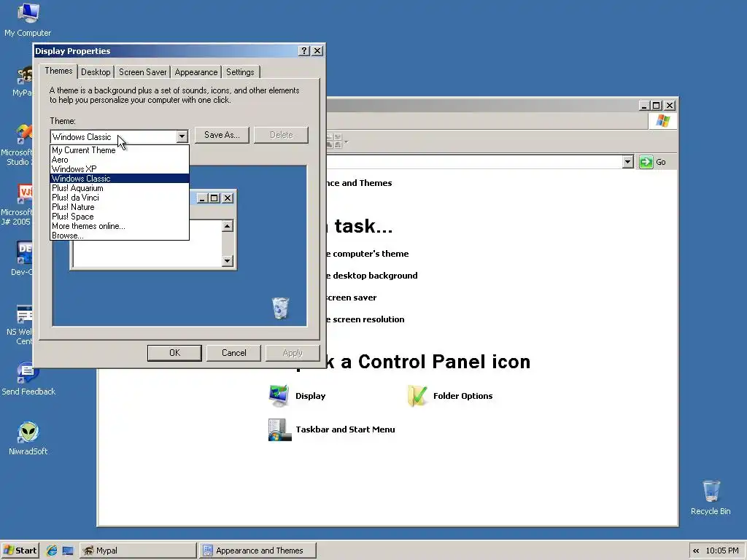Click the Folder Options icon
The width and height of the screenshot is (747, 560).
pyautogui.click(x=417, y=396)
